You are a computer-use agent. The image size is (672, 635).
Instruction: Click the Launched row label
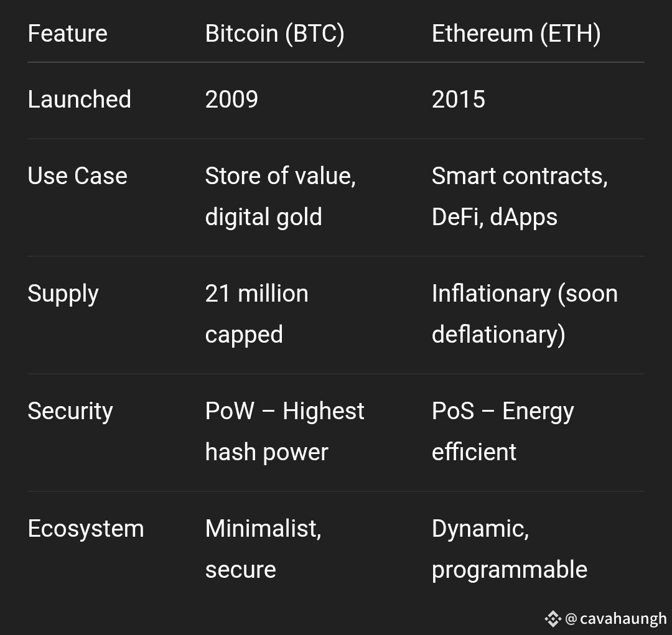point(79,100)
